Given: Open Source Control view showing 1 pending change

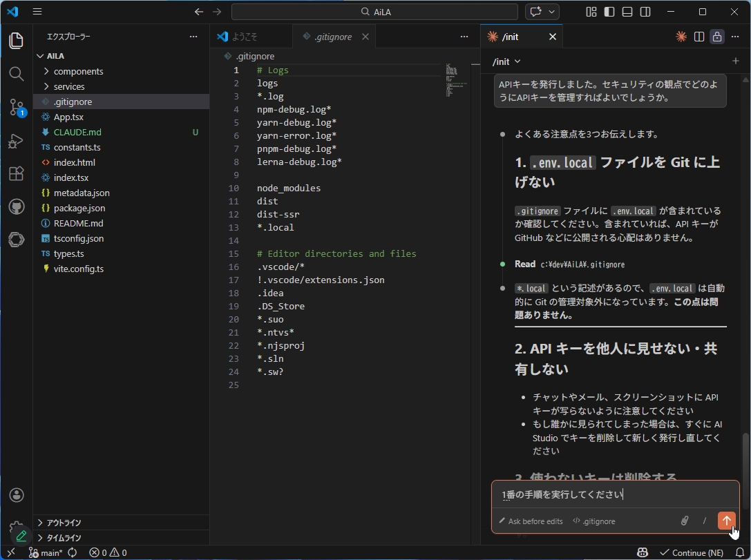Looking at the screenshot, I should (16, 107).
